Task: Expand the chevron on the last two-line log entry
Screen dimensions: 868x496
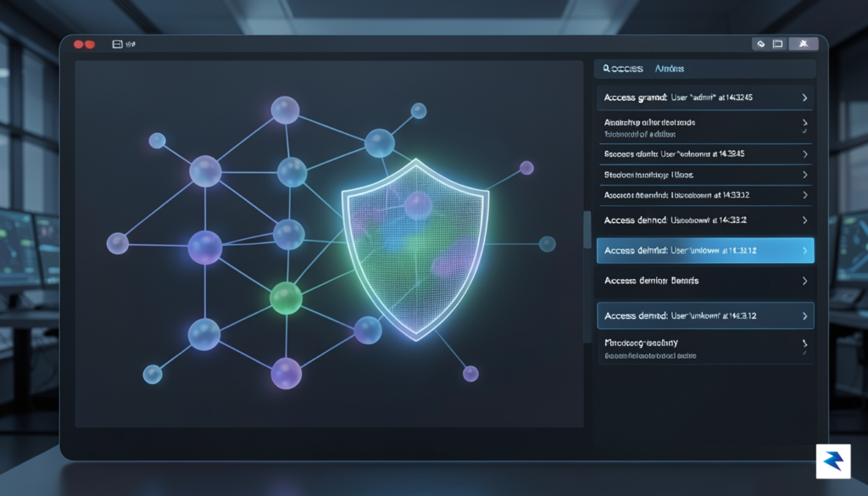Action: point(805,343)
